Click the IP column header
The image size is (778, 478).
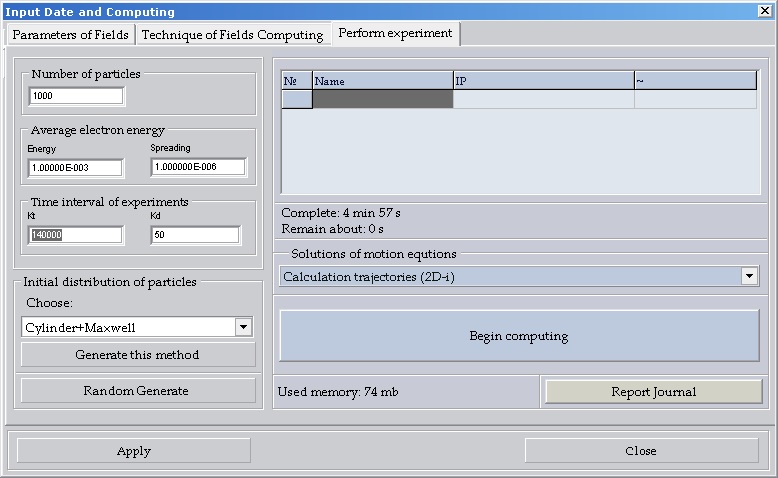click(543, 80)
